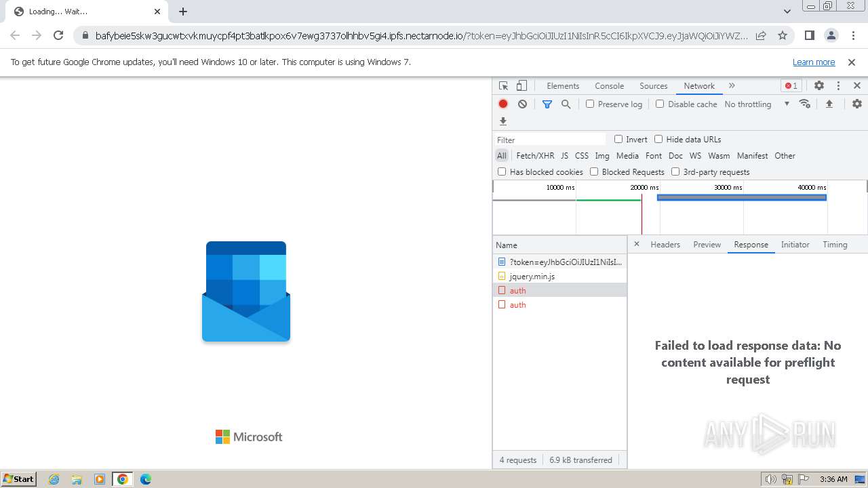Screen dimensions: 868x488
Task: Filter requests by WS
Action: (x=695, y=156)
